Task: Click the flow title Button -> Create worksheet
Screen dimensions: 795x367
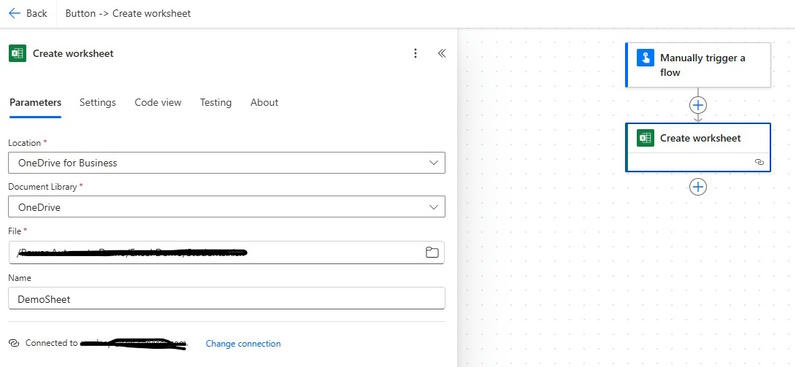Action: [128, 14]
